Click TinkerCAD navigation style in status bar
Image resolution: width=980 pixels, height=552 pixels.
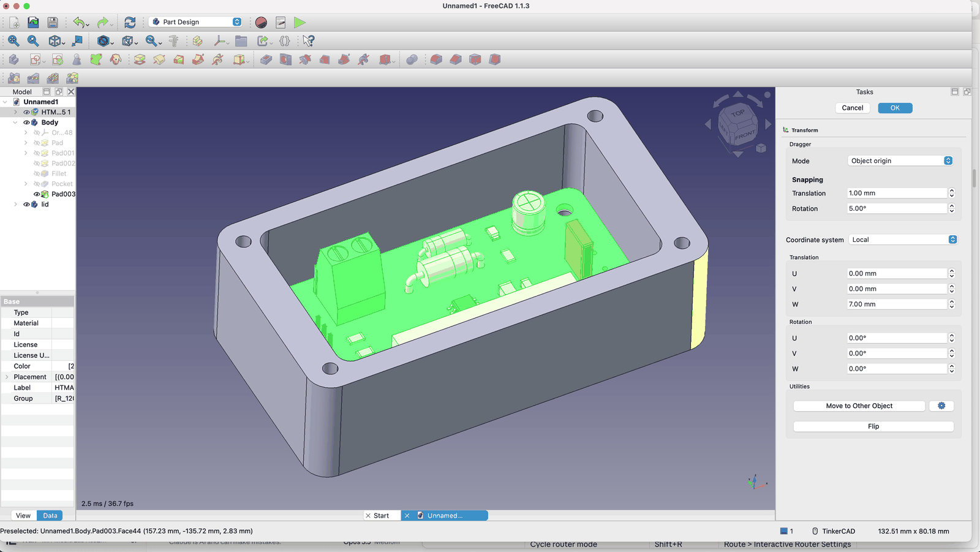coord(834,531)
